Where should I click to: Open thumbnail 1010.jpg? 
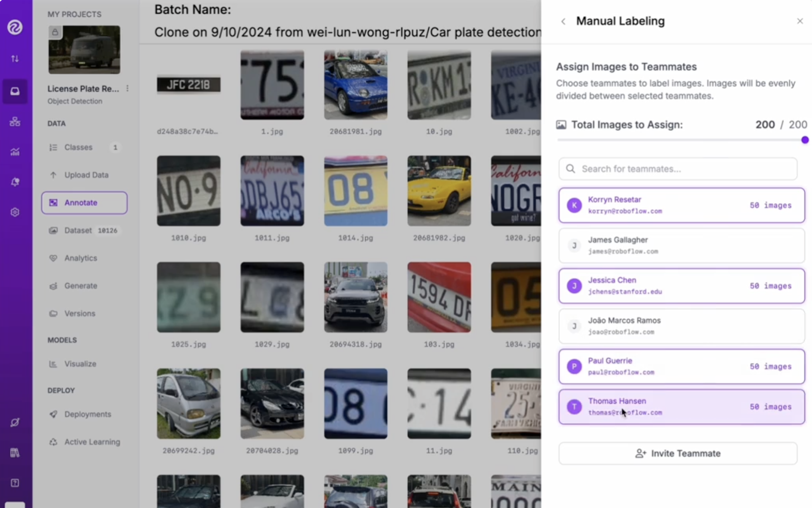(188, 191)
